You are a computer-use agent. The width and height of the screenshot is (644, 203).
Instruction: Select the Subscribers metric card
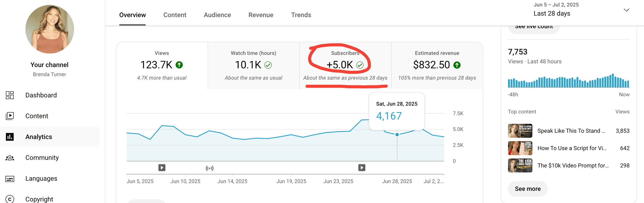click(345, 66)
